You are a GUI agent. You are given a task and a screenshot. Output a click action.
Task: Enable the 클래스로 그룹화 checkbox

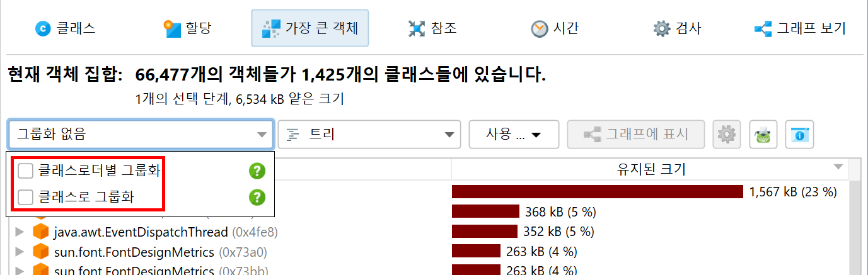pos(26,198)
